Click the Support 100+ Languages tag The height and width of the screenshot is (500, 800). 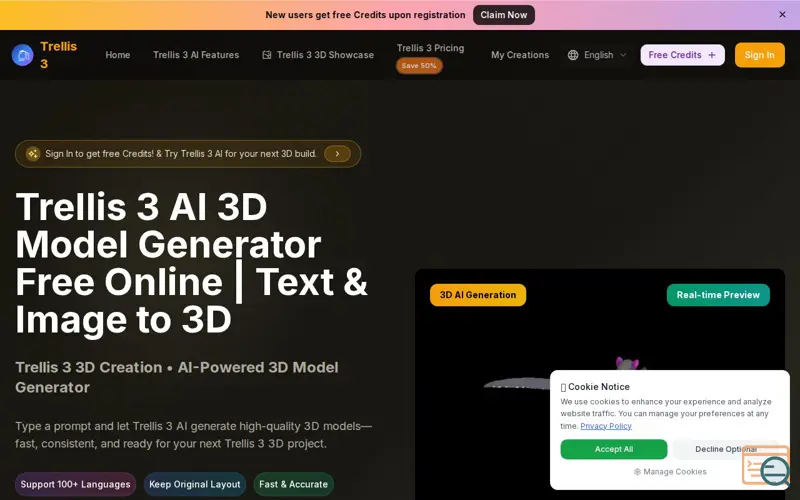point(76,484)
